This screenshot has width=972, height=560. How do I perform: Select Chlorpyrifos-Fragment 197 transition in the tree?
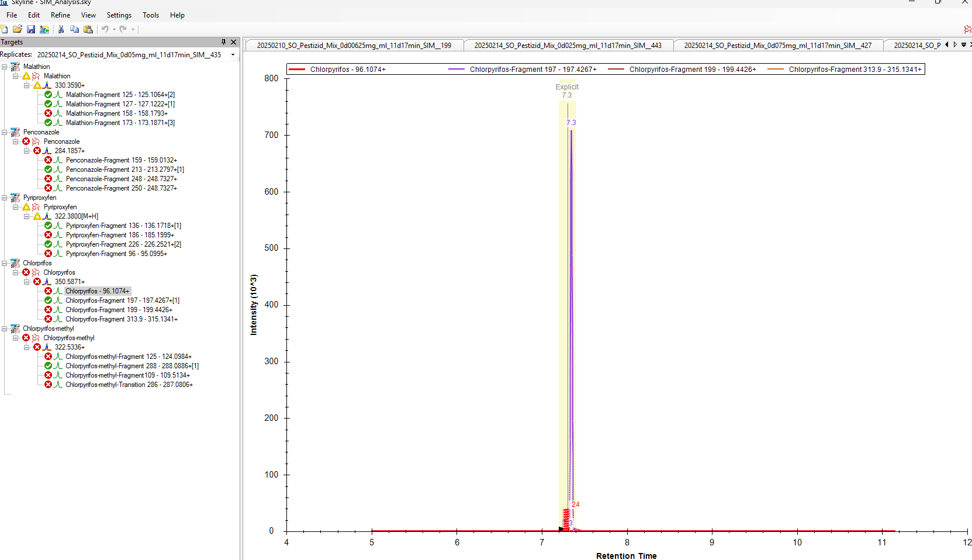122,300
